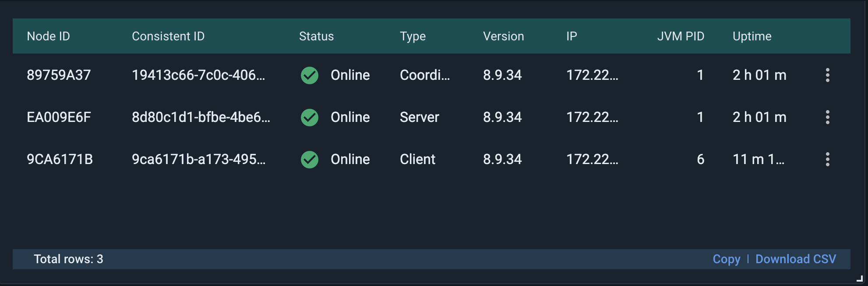Select the node ID EA009E6F cell
This screenshot has width=868, height=286.
click(x=59, y=117)
